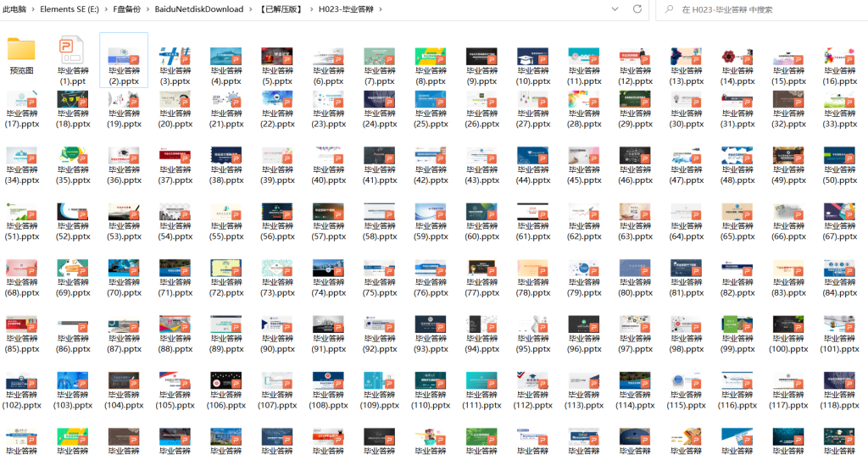868x460 pixels.
Task: Navigate to Elements SE (E:) in breadcrumb
Action: pos(70,9)
